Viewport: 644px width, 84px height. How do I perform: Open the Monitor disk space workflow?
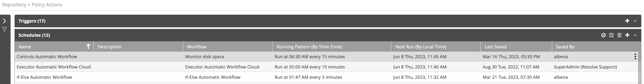(205, 57)
